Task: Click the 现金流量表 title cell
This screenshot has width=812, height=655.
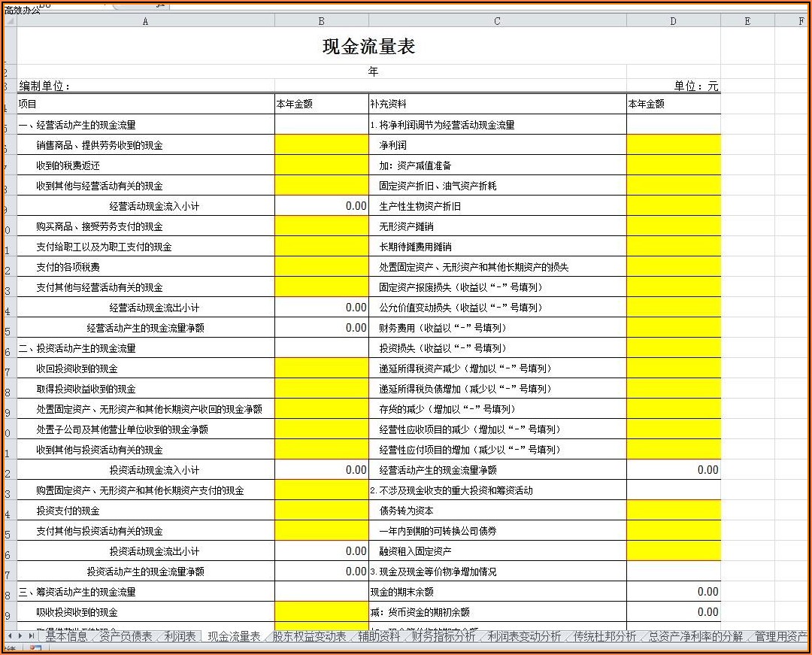Action: pos(368,47)
